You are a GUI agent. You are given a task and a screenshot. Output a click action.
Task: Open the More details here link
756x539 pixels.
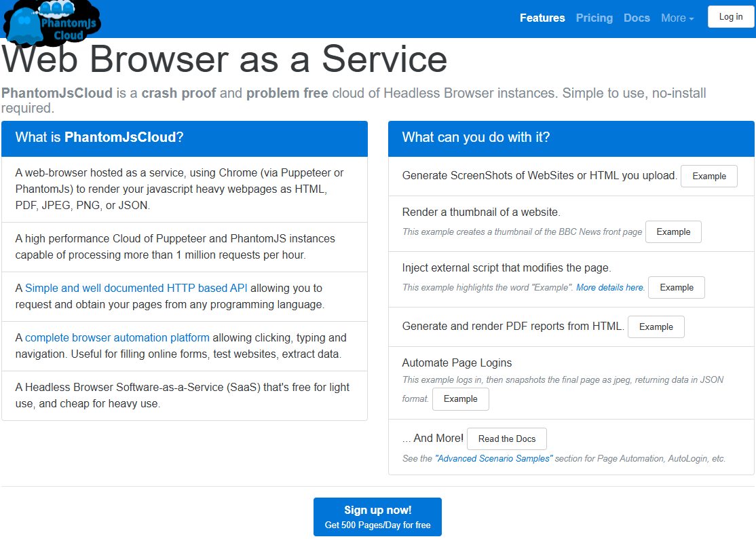point(610,287)
